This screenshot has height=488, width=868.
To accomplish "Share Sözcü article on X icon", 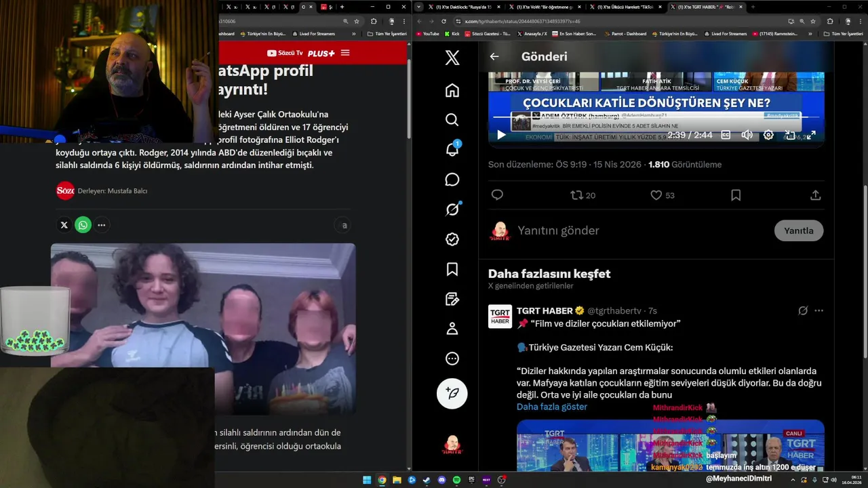I will [64, 225].
